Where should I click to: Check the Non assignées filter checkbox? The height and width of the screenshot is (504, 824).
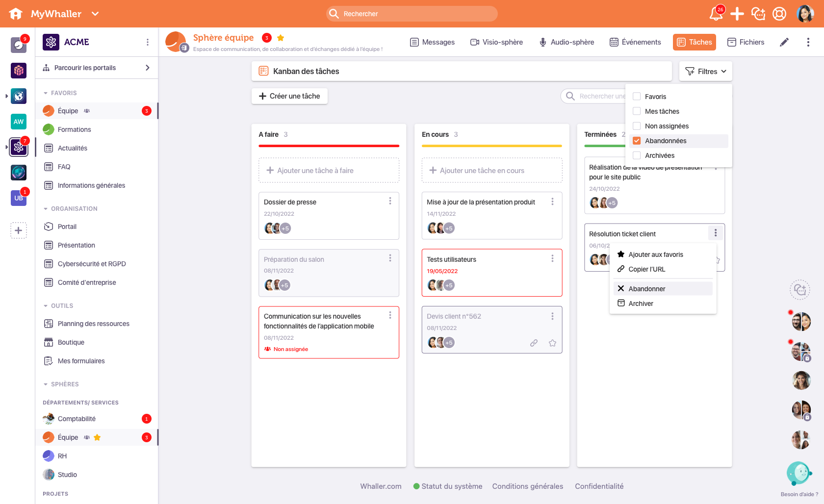pos(637,126)
